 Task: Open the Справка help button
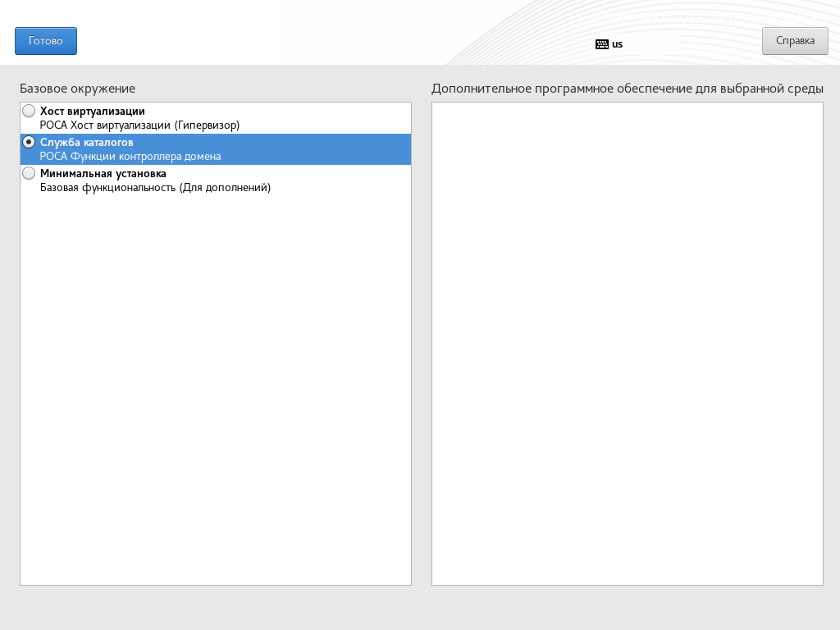[794, 41]
